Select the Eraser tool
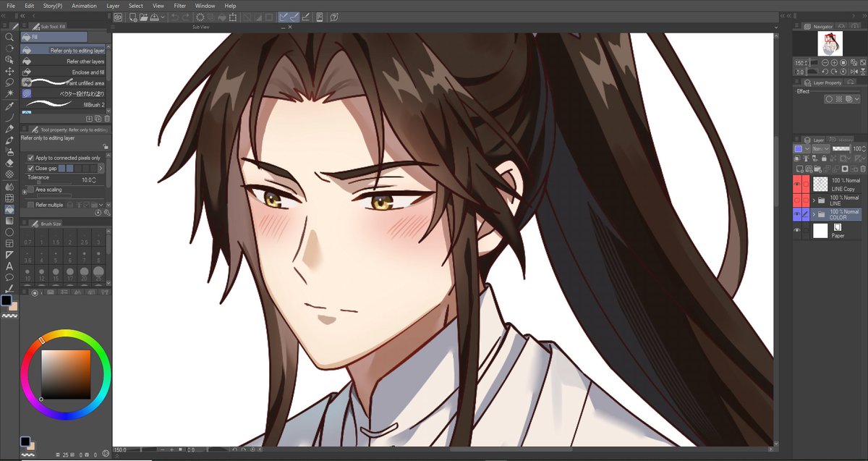Image resolution: width=868 pixels, height=461 pixels. 9,163
